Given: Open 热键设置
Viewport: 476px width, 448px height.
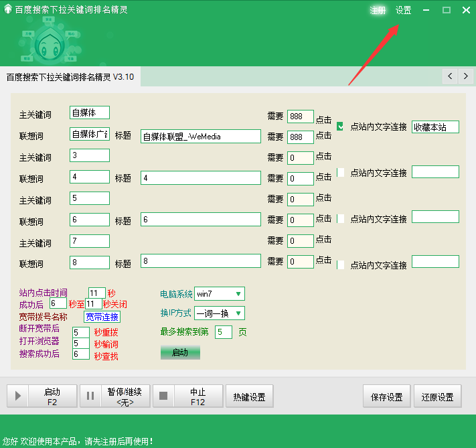Looking at the screenshot, I should pos(249,396).
